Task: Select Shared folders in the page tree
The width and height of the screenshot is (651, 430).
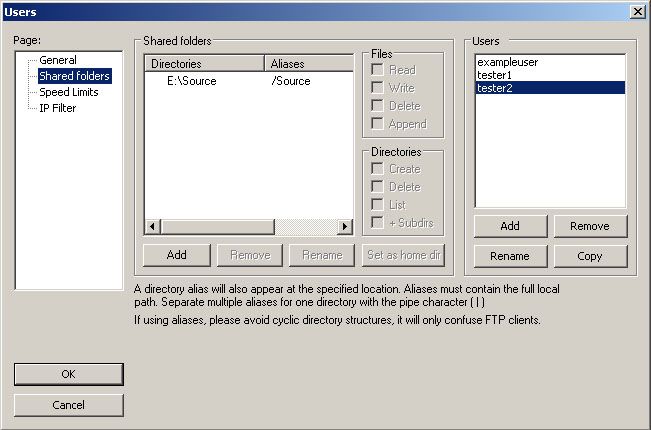Action: [x=74, y=76]
